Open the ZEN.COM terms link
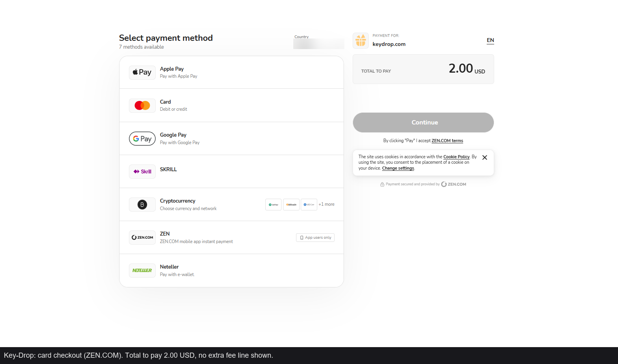Viewport: 618px width, 364px height. click(447, 141)
